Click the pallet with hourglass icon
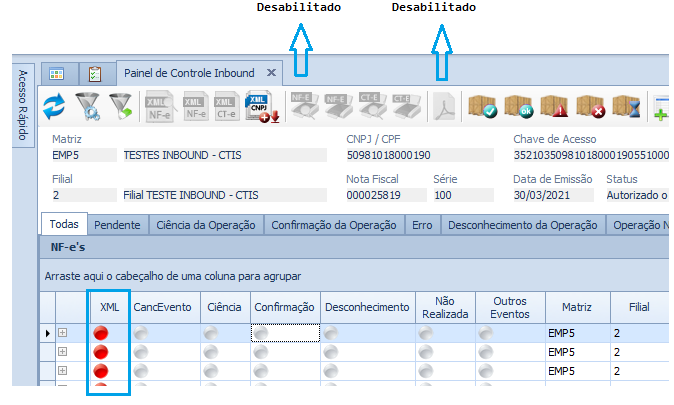Viewport: 674px width, 405px height. click(626, 106)
